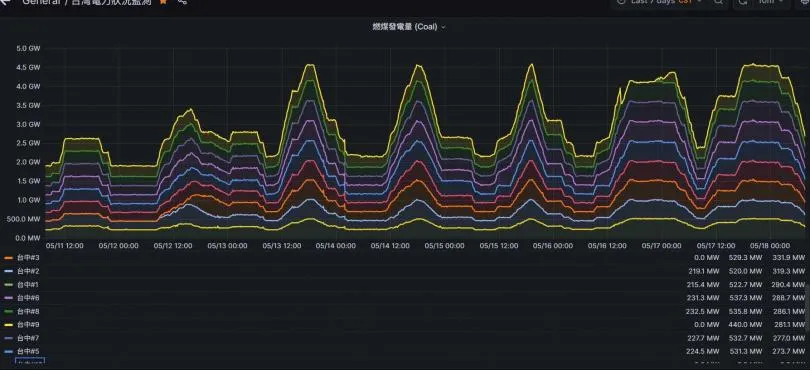Click the 0.0 MW value in 台中#3 row
Image resolution: width=810 pixels, height=370 pixels.
(x=707, y=257)
